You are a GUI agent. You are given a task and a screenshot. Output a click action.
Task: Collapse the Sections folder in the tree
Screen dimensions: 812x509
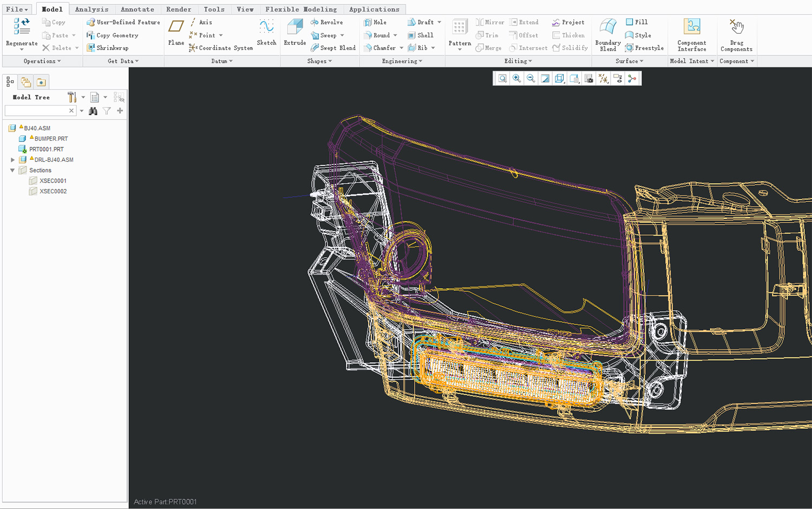[12, 170]
